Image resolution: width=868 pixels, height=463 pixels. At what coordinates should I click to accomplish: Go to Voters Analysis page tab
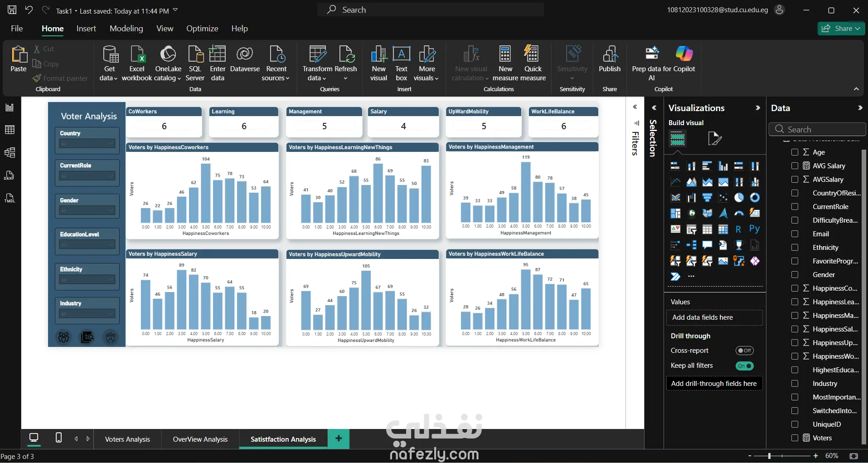coord(127,439)
